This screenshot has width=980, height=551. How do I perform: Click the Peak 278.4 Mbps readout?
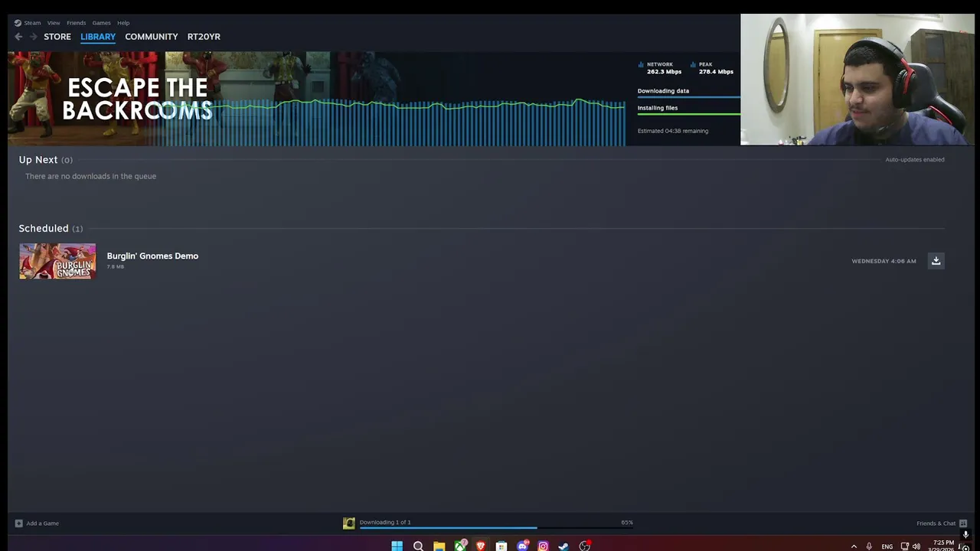click(716, 72)
